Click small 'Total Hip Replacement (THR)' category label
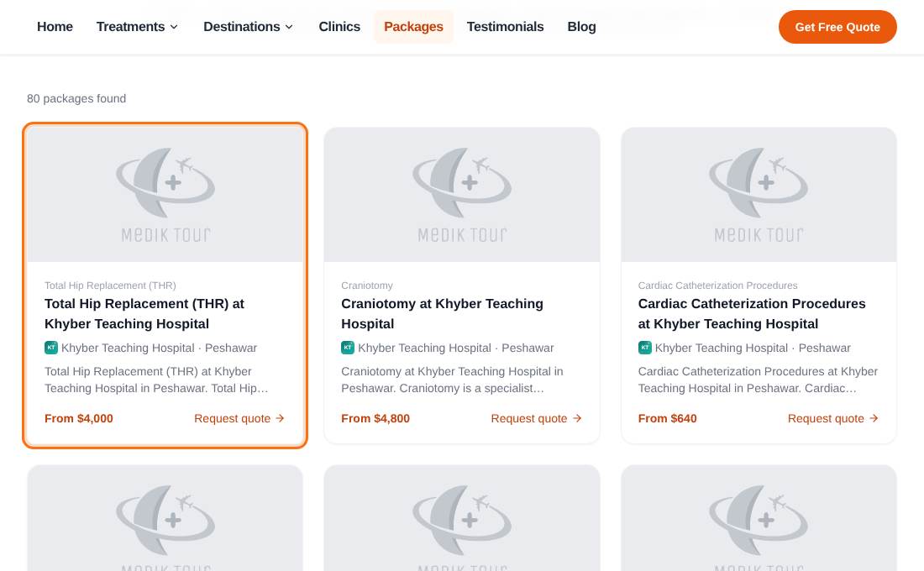 tap(110, 285)
